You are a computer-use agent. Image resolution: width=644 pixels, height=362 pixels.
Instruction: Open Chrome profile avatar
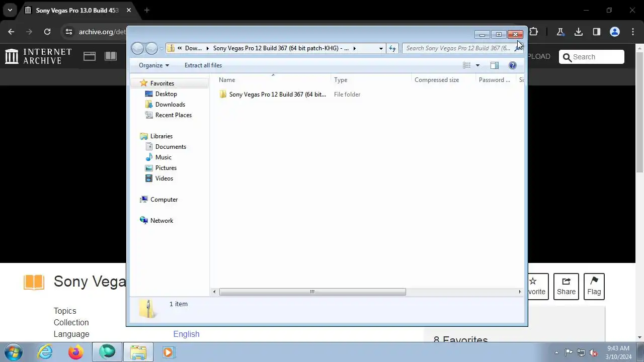[615, 32]
